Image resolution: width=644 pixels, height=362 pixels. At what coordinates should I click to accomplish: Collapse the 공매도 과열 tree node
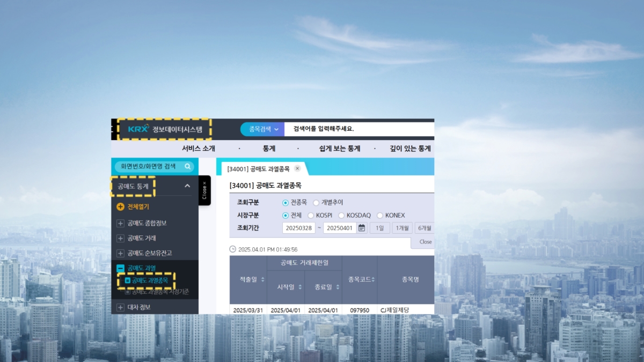coord(120,268)
